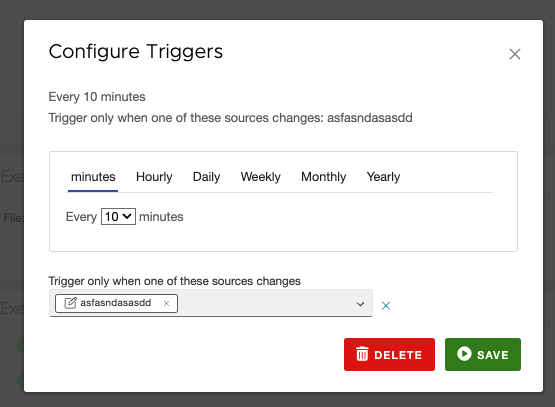Click inside the sources multi-select field
555x407 pixels.
[x=211, y=303]
